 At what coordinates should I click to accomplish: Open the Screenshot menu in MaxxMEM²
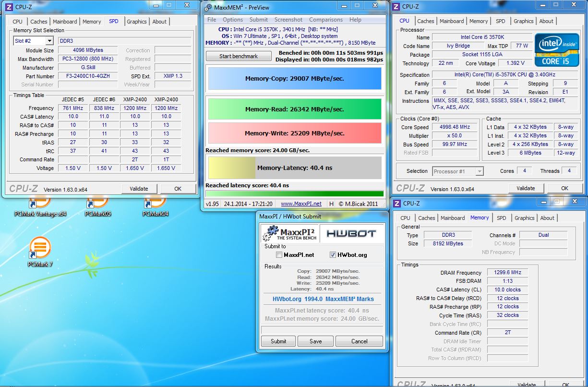point(288,20)
